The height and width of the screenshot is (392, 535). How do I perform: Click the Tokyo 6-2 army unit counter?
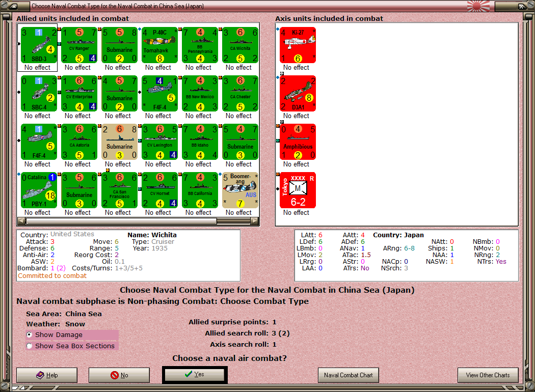coord(298,190)
